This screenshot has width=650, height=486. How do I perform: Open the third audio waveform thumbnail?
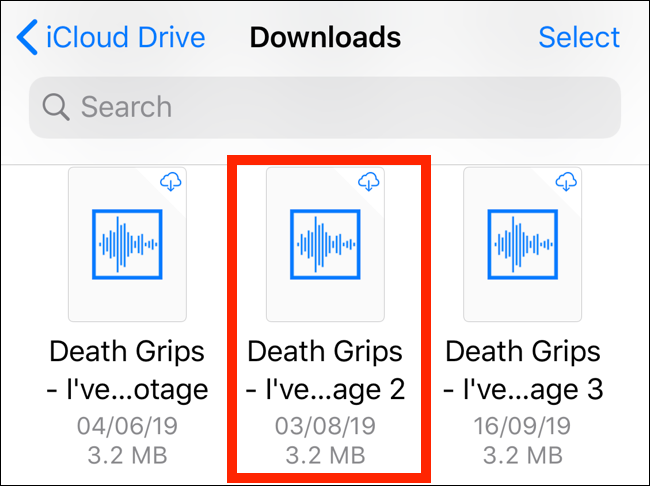(x=523, y=244)
